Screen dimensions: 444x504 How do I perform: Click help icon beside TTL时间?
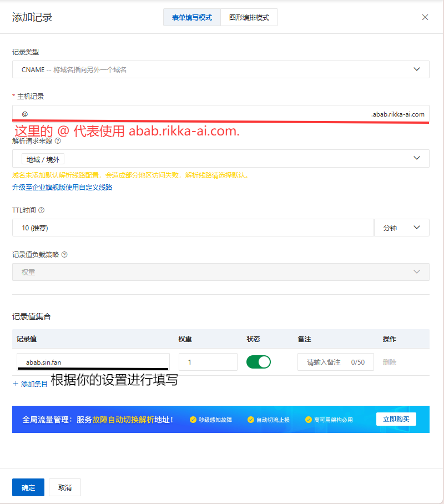click(x=41, y=210)
